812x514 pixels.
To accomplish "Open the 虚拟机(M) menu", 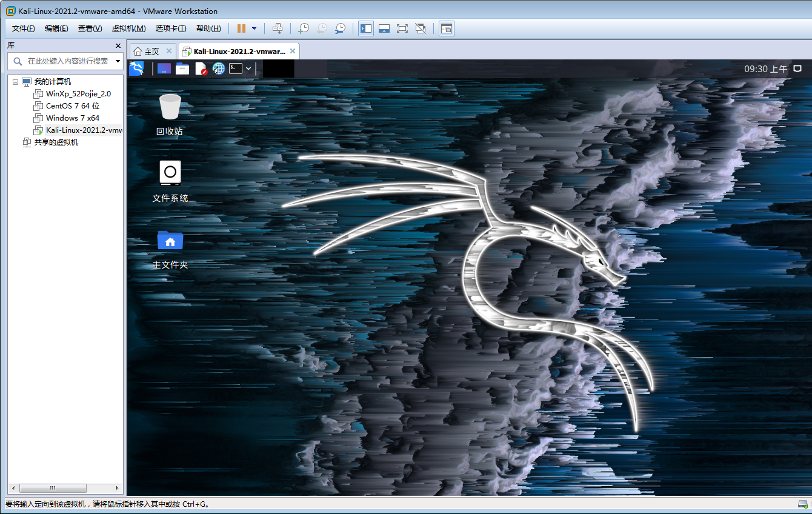I will tap(128, 28).
